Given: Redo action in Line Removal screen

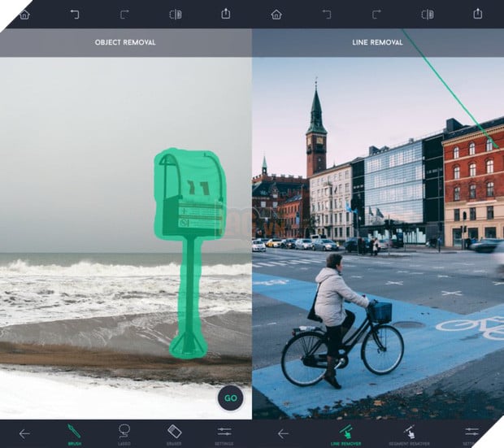Looking at the screenshot, I should coord(376,14).
